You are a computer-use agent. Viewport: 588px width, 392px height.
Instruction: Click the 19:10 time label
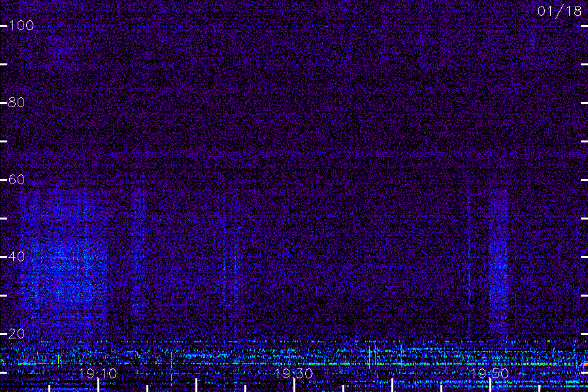coord(97,374)
